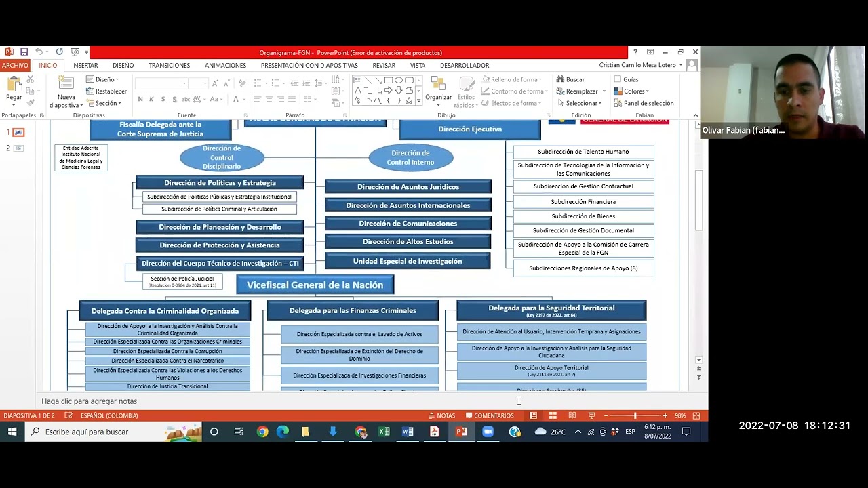
Task: Switch to the DISEÑO ribbon tab
Action: coord(123,65)
